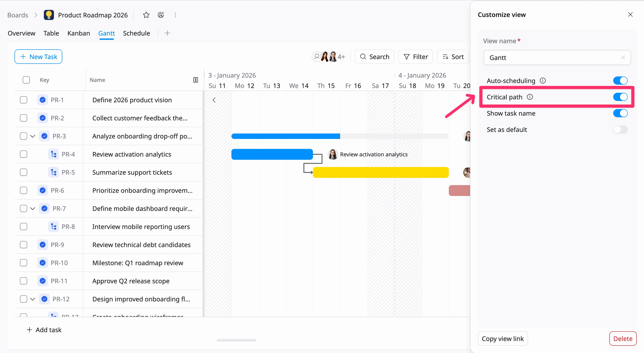
Task: Toggle the Show task name switch
Action: [620, 113]
